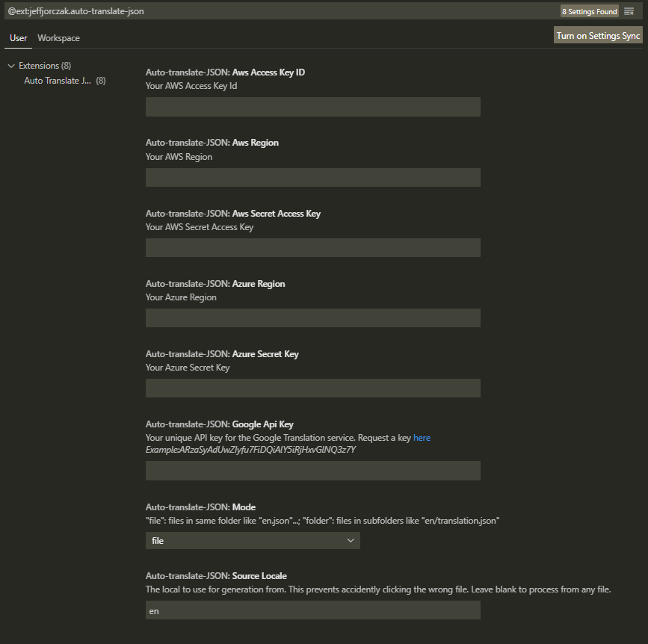648x644 pixels.
Task: Click Turn on Settings Sync button
Action: 598,36
